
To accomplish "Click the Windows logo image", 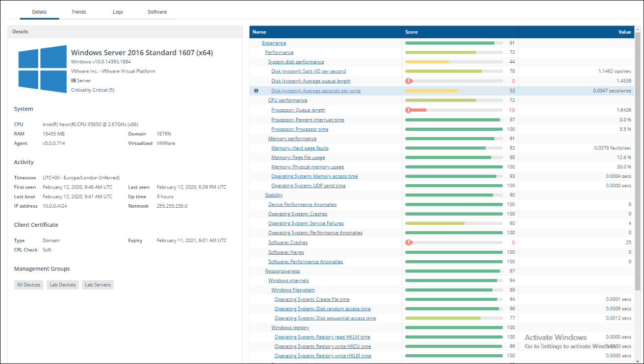I will (x=42, y=69).
